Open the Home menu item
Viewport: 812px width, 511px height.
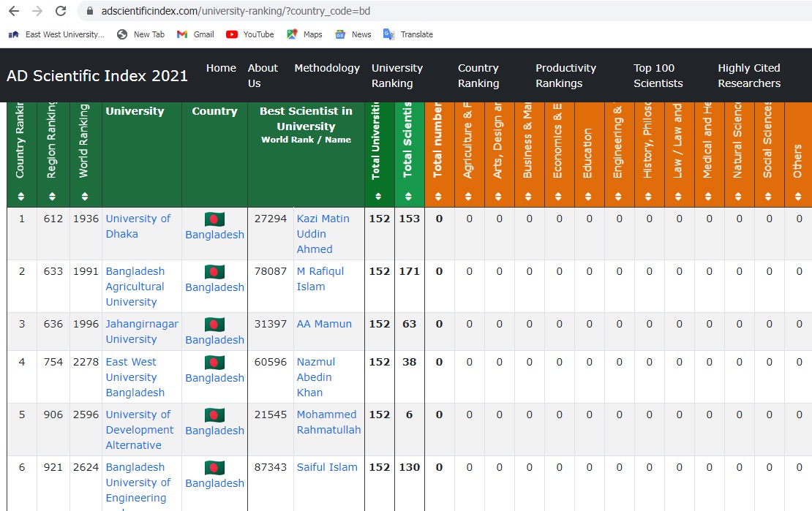(221, 68)
